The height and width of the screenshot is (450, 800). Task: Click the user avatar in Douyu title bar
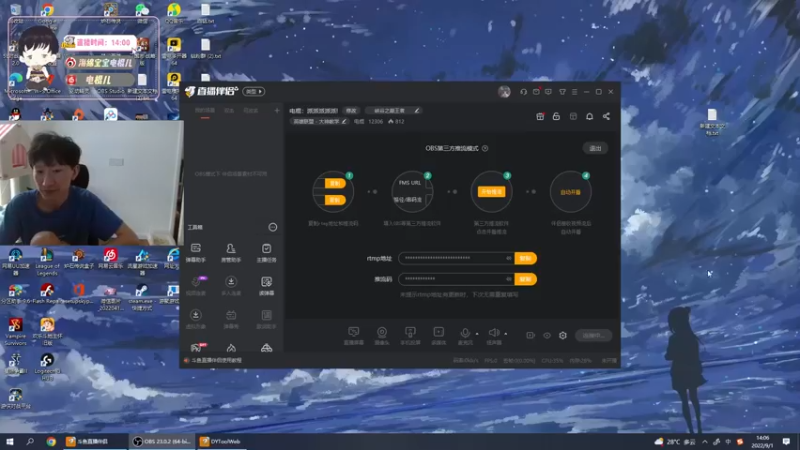click(x=504, y=92)
